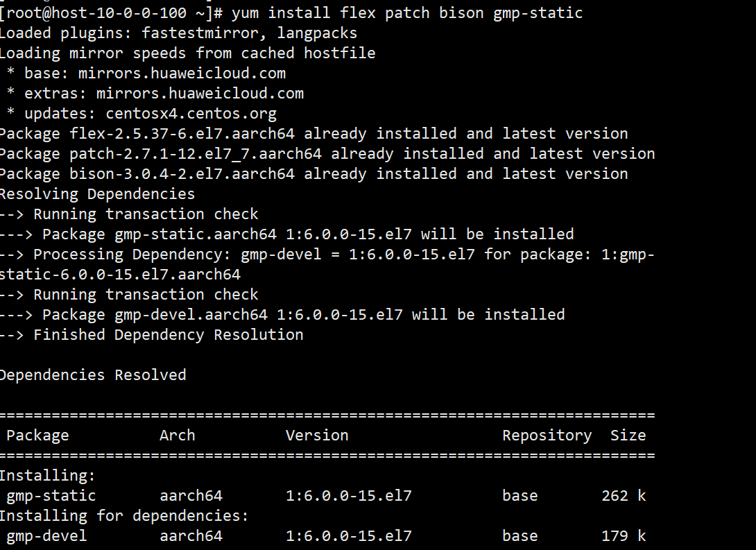The image size is (756, 550).
Task: Click the 262 k size value
Action: click(624, 496)
